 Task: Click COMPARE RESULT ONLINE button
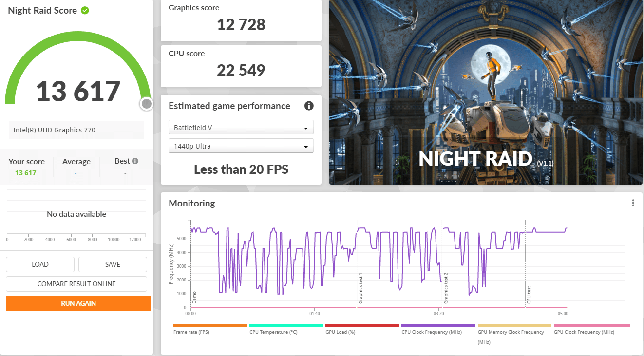point(76,284)
